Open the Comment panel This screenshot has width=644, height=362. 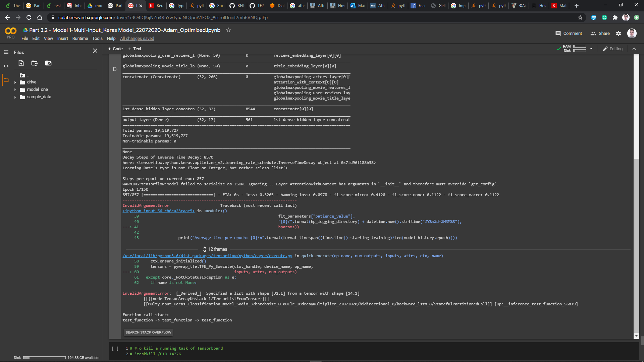[x=568, y=33]
